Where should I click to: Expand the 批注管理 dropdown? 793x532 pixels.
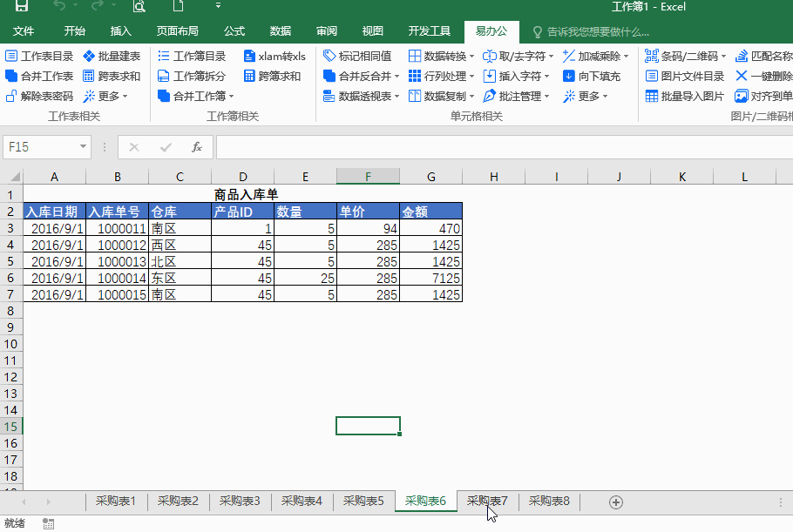pos(547,96)
